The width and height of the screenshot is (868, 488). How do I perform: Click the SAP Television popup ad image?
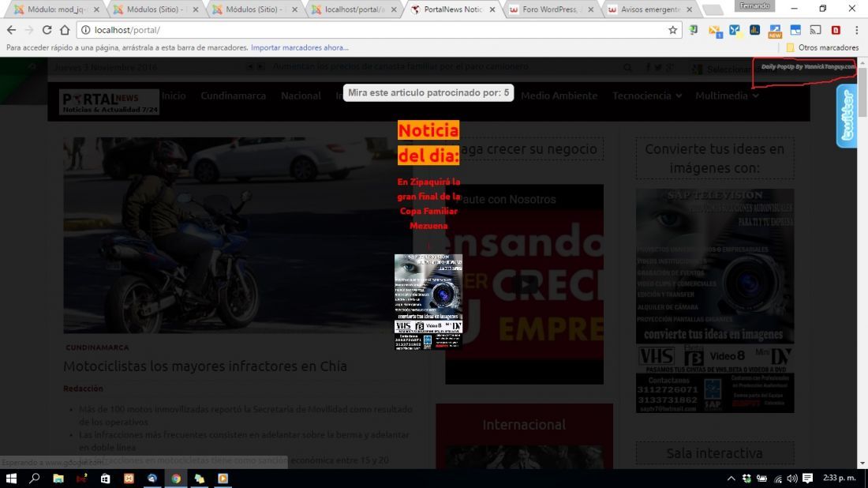point(428,302)
